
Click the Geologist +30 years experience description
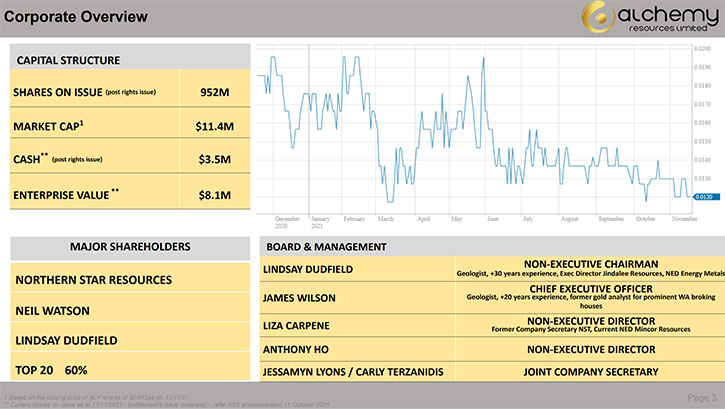point(591,274)
